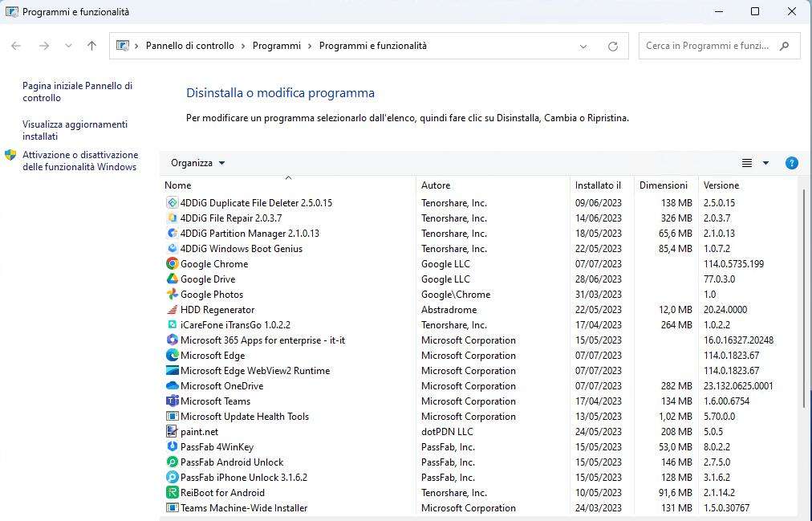
Task: Navigate to the Programmi breadcrumb
Action: [x=276, y=46]
